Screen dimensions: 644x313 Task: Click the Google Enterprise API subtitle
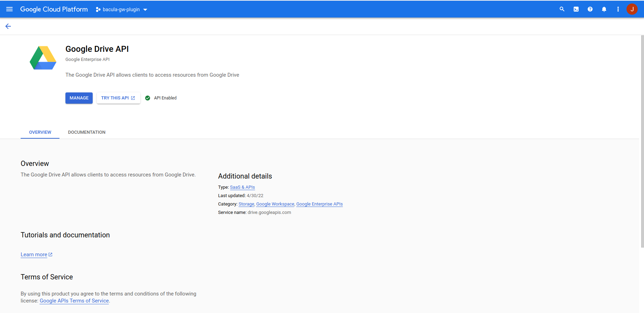tap(87, 60)
